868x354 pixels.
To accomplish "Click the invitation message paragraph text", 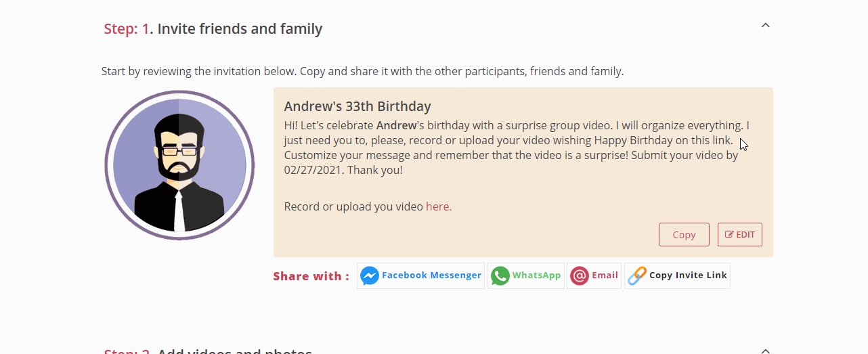I will click(518, 148).
